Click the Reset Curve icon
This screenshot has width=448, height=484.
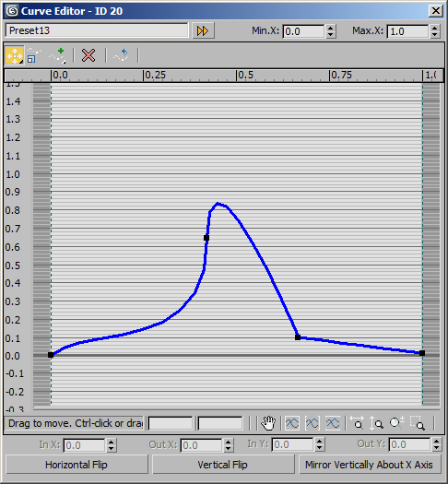(x=121, y=55)
